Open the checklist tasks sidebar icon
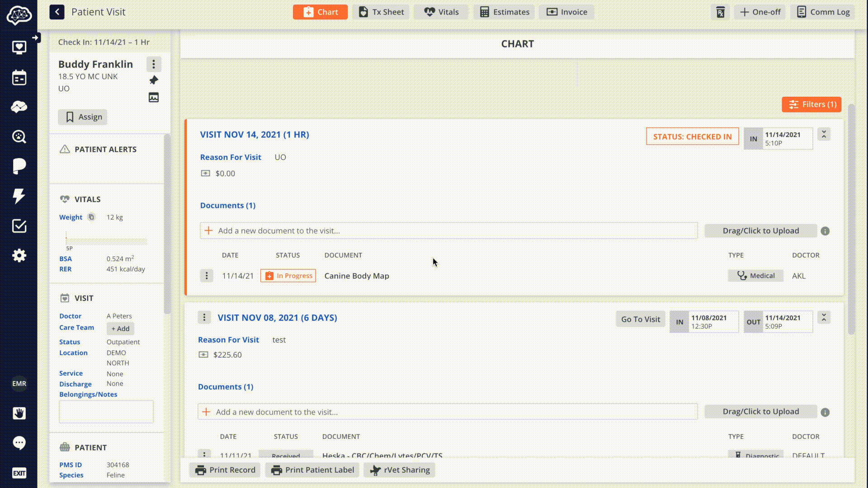This screenshot has height=488, width=868. point(19,226)
